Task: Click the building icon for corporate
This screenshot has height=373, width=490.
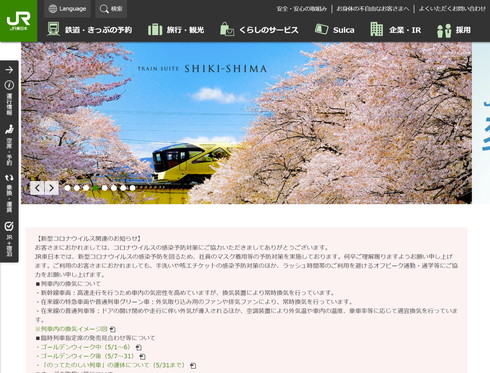Action: (377, 29)
